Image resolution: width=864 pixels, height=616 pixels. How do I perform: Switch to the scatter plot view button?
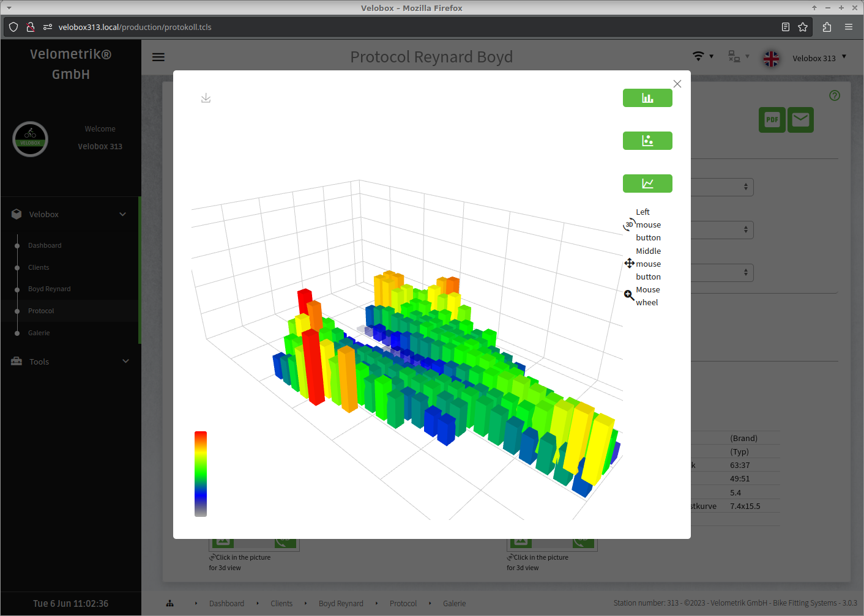pos(647,141)
